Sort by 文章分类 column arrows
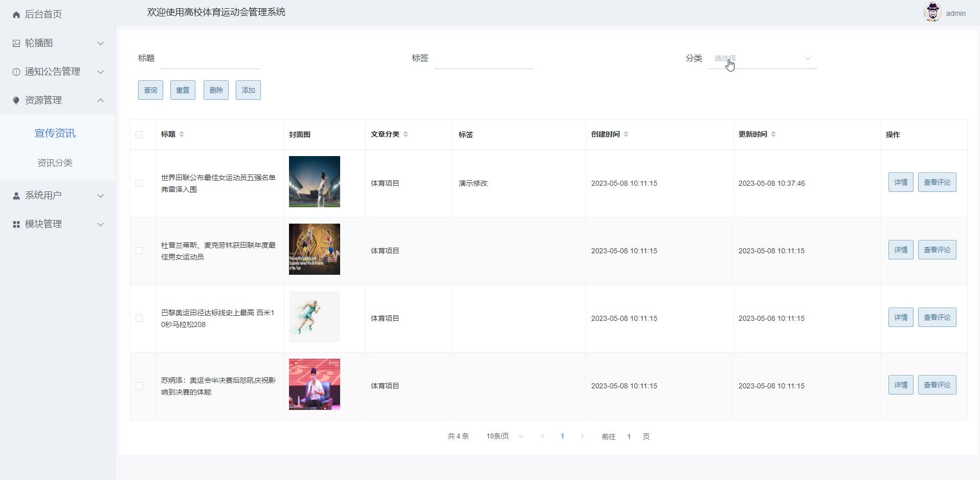 click(406, 134)
